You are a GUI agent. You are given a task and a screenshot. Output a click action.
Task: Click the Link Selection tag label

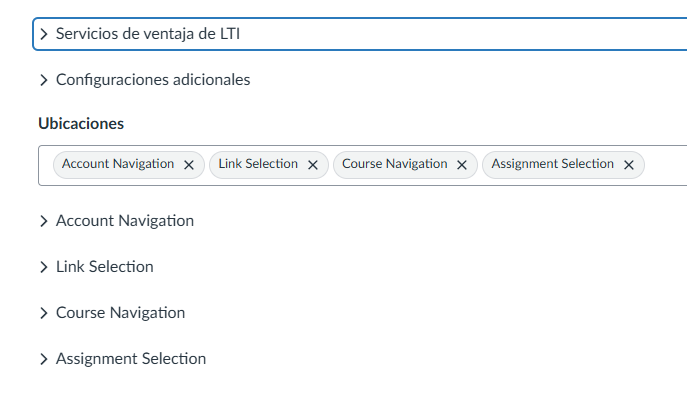[258, 164]
